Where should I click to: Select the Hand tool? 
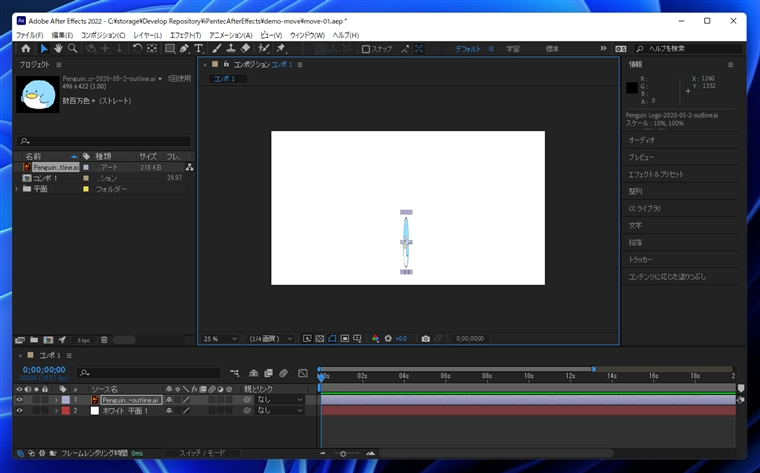coord(58,48)
